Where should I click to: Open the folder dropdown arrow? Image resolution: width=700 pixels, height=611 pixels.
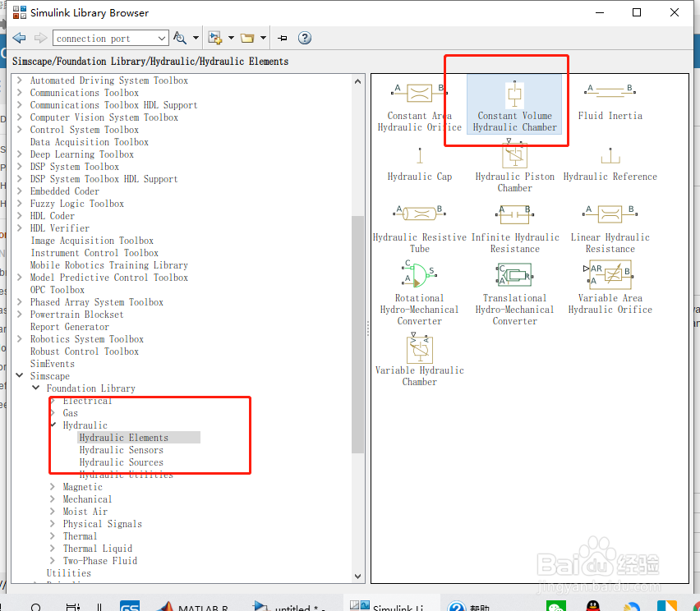pos(263,38)
